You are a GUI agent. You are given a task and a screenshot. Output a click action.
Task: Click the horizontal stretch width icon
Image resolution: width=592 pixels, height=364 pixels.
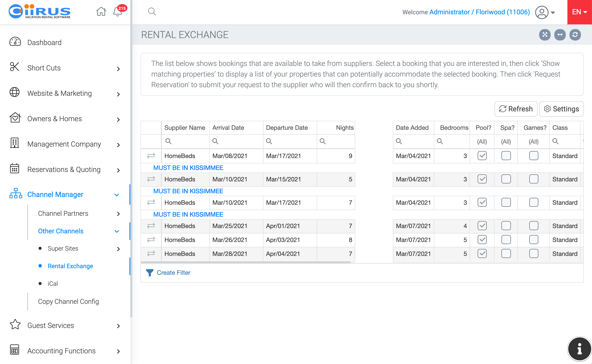(x=560, y=35)
